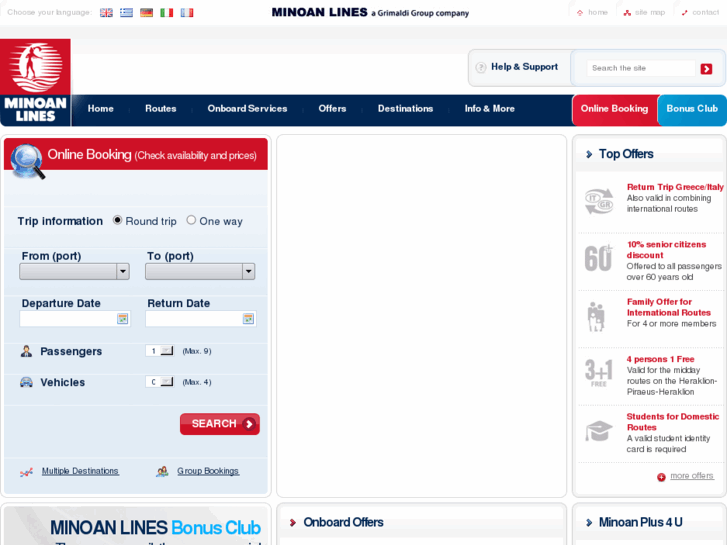Click the Group Bookings people icon
Viewport: 727px width, 545px height.
pyautogui.click(x=162, y=472)
